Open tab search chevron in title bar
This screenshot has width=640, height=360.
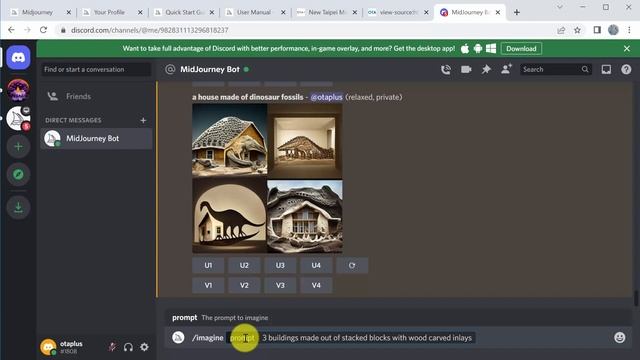560,7
